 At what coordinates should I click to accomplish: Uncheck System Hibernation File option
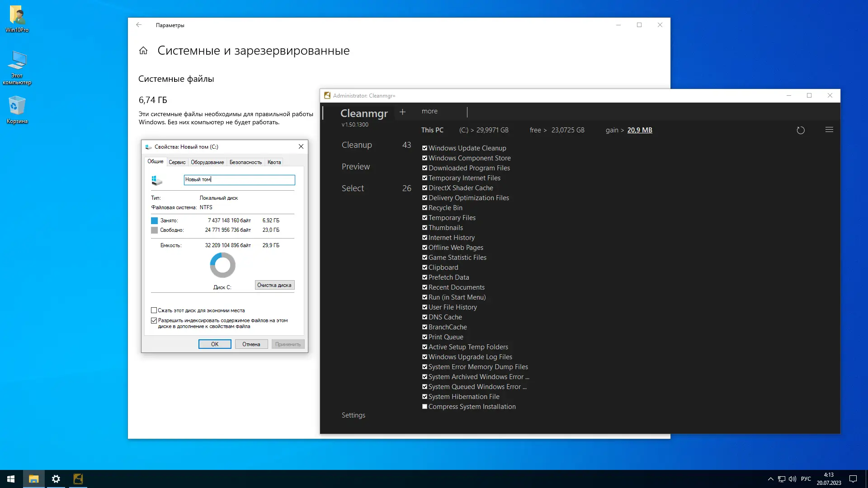(425, 397)
